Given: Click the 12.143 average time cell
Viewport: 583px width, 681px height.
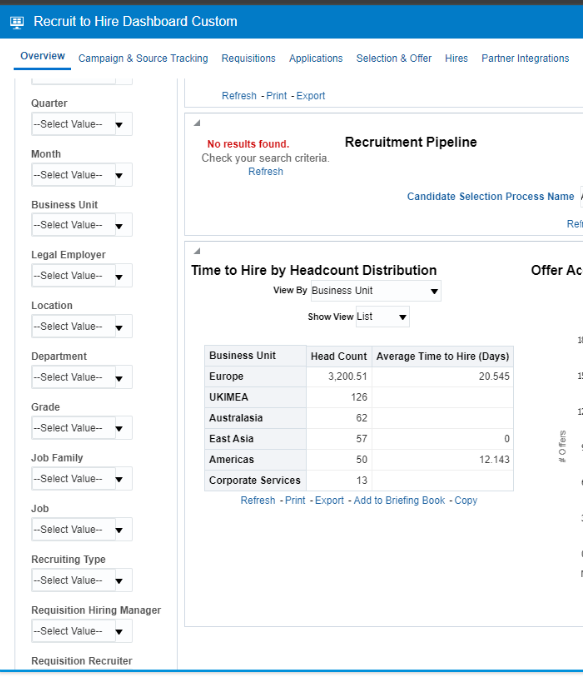Looking at the screenshot, I should (x=443, y=460).
